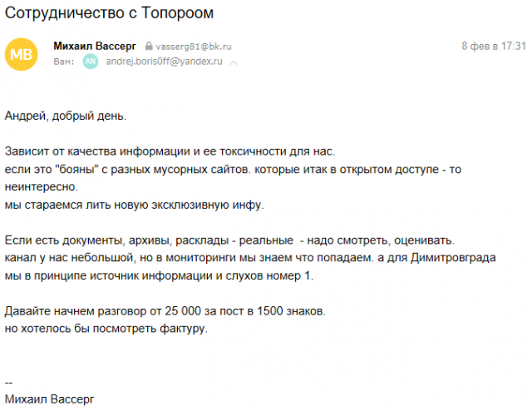Image resolution: width=532 pixels, height=411 pixels.
Task: Click the line about 25 000 за пост
Action: point(166,311)
